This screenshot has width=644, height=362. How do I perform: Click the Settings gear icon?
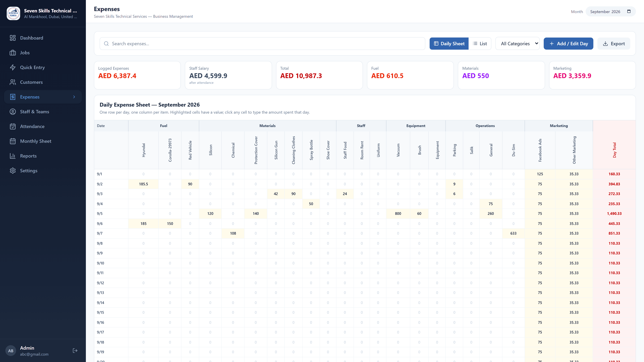pyautogui.click(x=13, y=171)
